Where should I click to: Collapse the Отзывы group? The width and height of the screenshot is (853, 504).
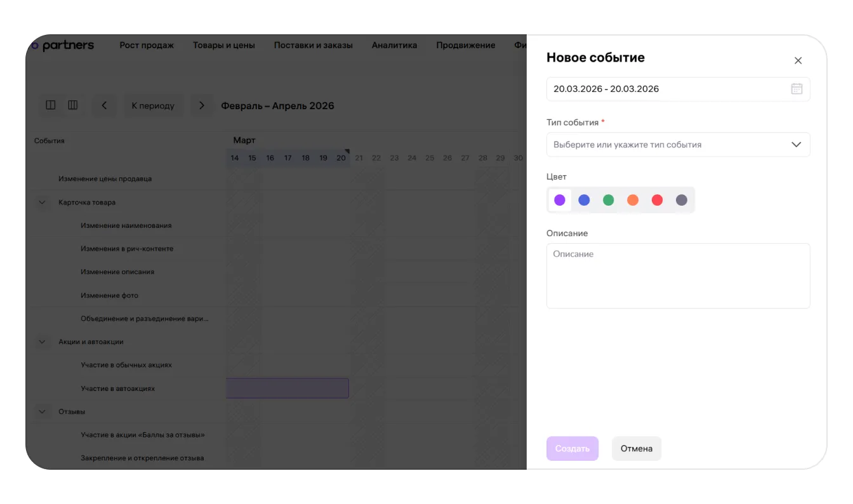pos(43,412)
